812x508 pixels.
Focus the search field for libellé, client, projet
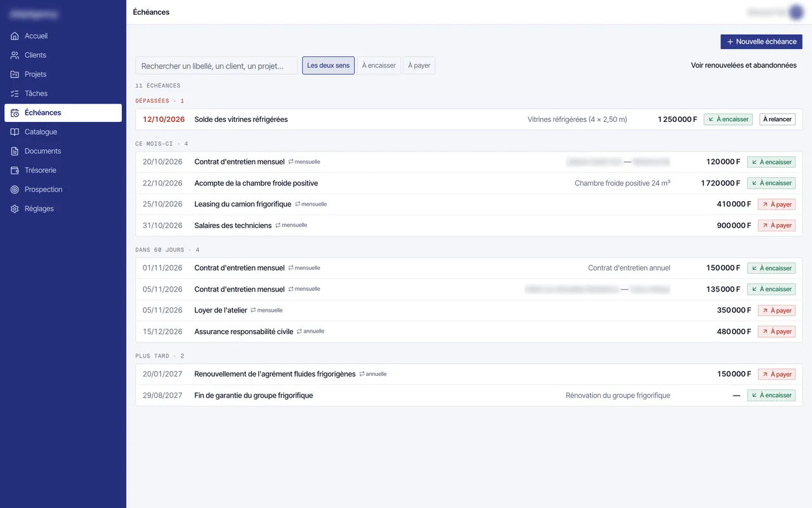216,65
